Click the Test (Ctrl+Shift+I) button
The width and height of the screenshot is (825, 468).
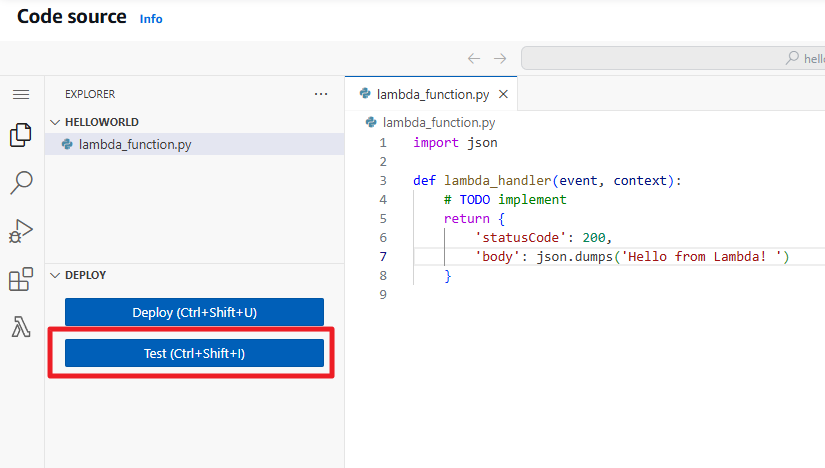194,353
